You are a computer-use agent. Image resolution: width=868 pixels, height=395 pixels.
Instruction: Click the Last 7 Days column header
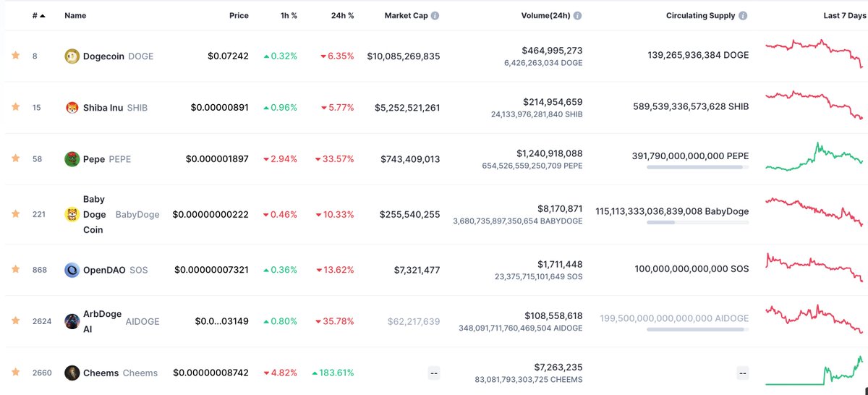click(844, 15)
